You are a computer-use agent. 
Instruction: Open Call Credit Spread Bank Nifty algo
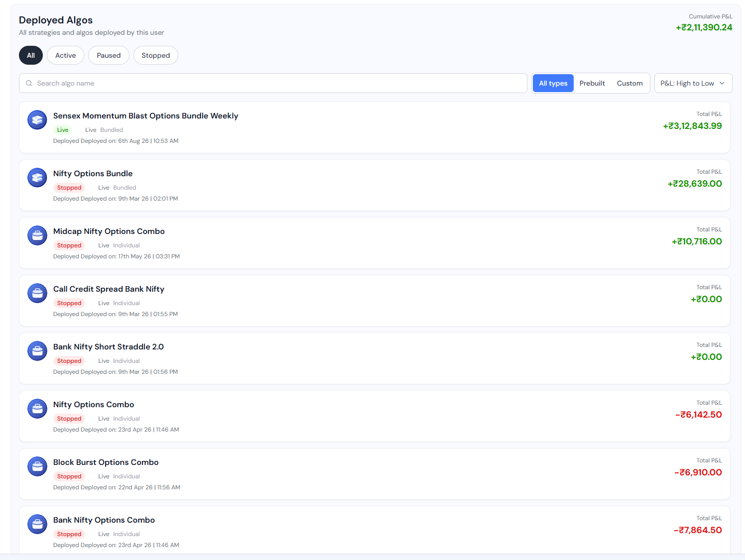coord(109,289)
